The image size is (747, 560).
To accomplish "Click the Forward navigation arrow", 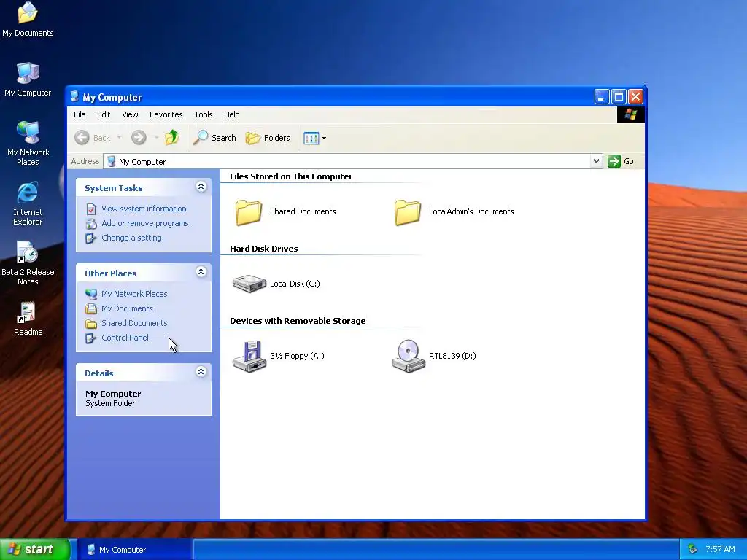I will (139, 138).
